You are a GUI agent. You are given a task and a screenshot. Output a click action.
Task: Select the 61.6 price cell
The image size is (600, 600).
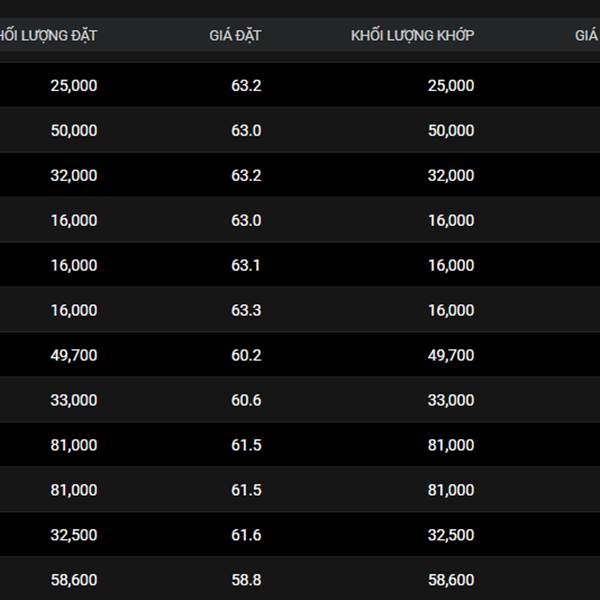tap(246, 535)
